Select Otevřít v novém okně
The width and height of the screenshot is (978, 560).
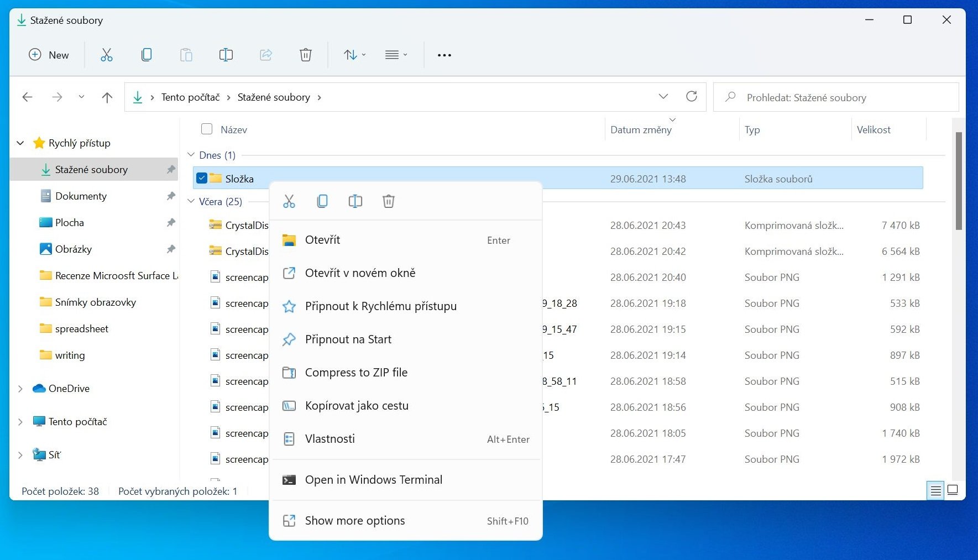pyautogui.click(x=405, y=273)
